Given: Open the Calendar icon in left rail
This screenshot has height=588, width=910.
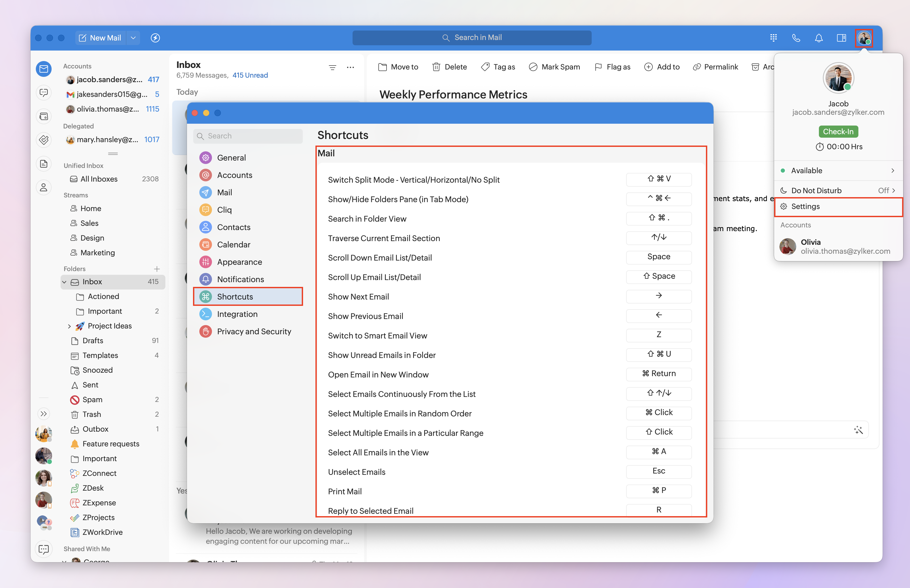Looking at the screenshot, I should pyautogui.click(x=44, y=116).
